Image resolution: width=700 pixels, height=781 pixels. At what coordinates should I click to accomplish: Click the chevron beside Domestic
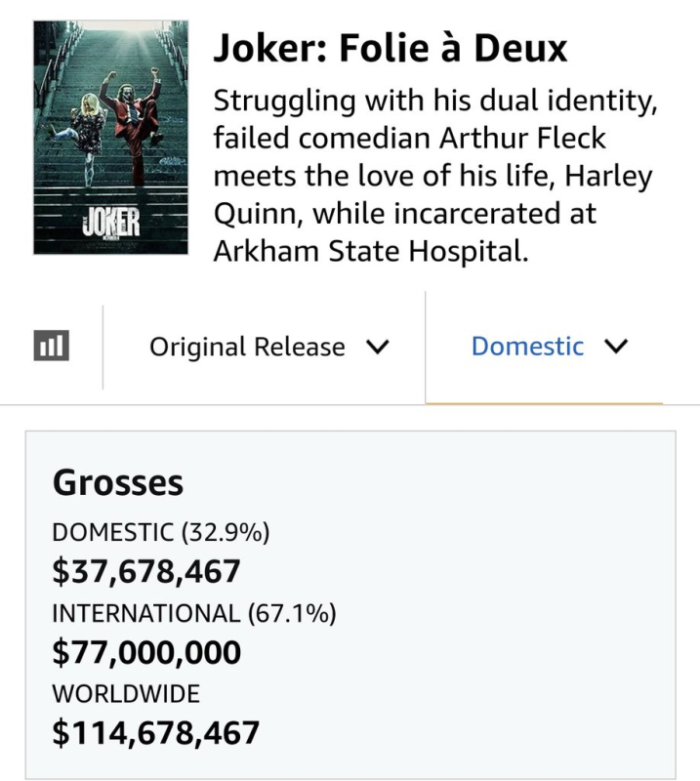(x=616, y=348)
